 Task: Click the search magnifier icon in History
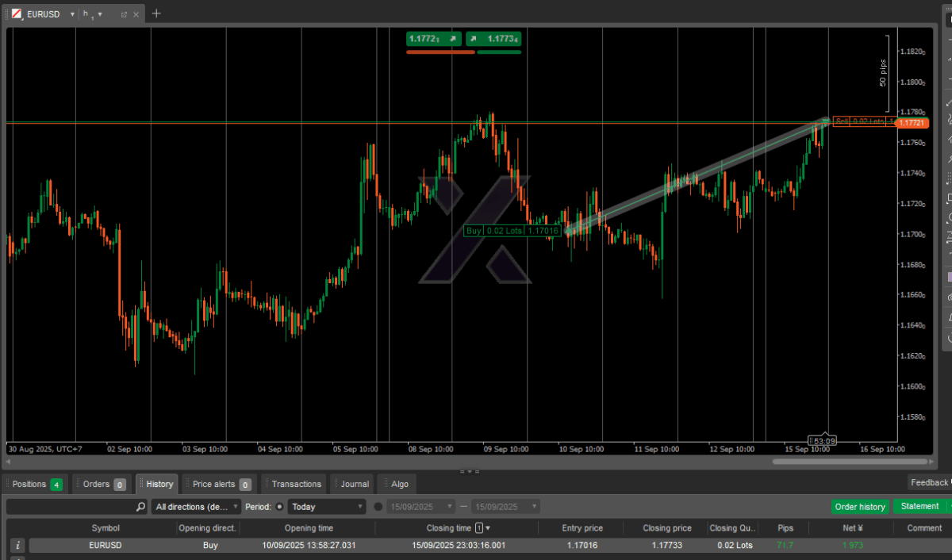tap(140, 506)
